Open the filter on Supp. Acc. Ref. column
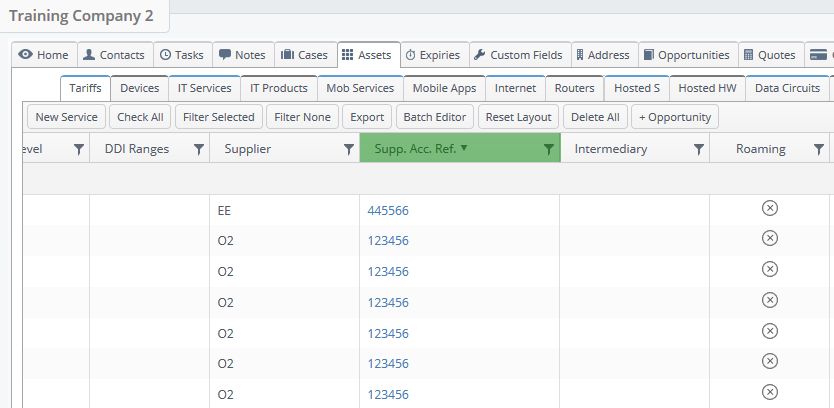 tap(549, 149)
